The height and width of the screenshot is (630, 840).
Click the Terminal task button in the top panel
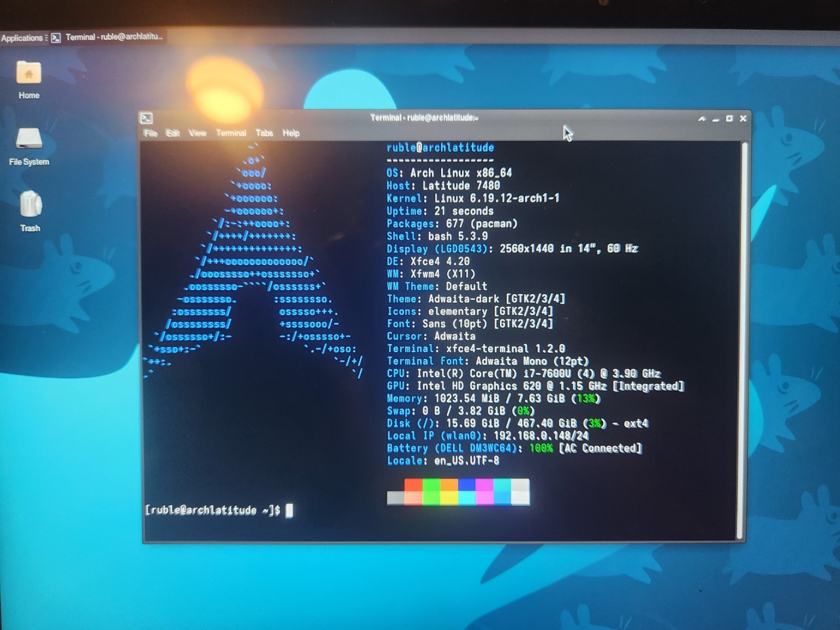108,37
